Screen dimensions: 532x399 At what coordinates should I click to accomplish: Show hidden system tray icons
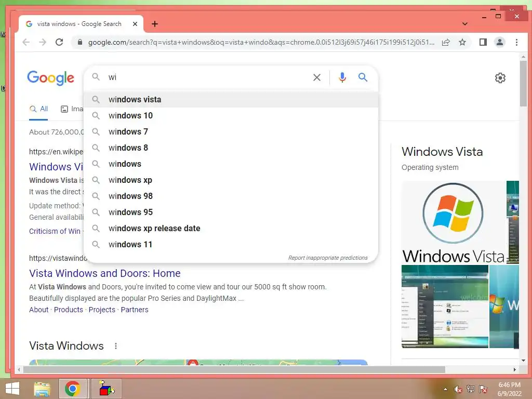[445, 389]
